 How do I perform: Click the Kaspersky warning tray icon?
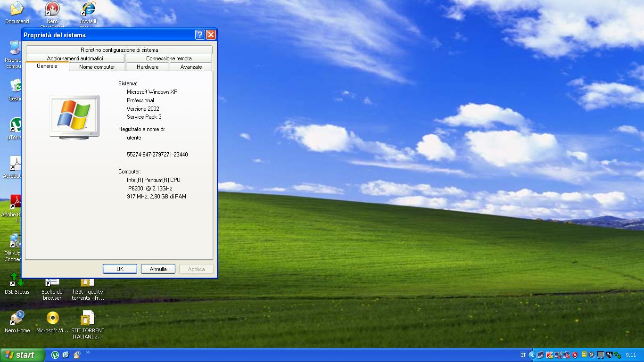550,355
